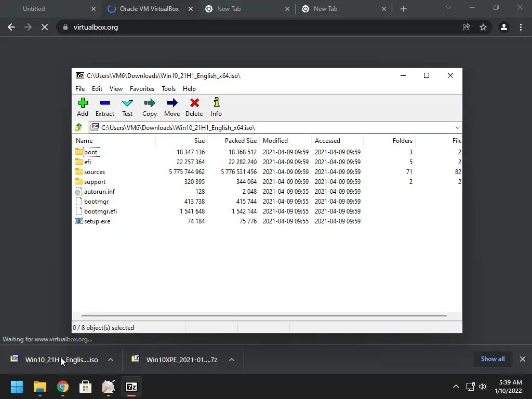The image size is (532, 399).
Task: Close the Oracle VM VirtualBox tab
Action: point(191,9)
